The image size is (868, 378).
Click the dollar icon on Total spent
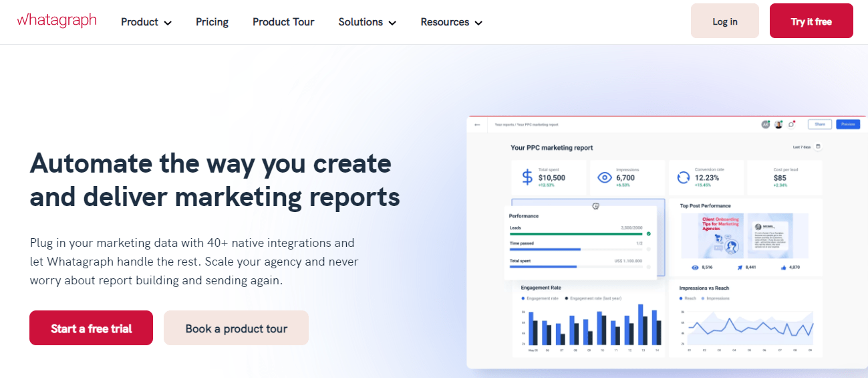click(527, 177)
